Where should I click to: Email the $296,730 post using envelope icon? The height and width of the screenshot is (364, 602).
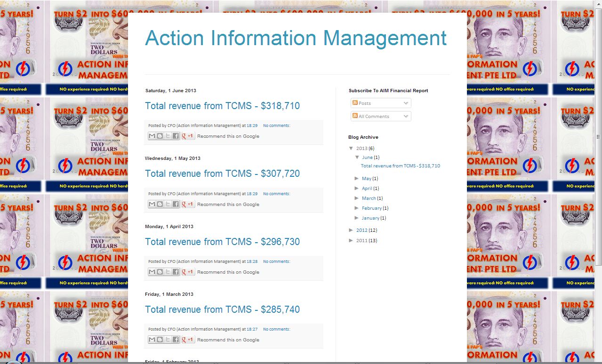[x=152, y=272]
